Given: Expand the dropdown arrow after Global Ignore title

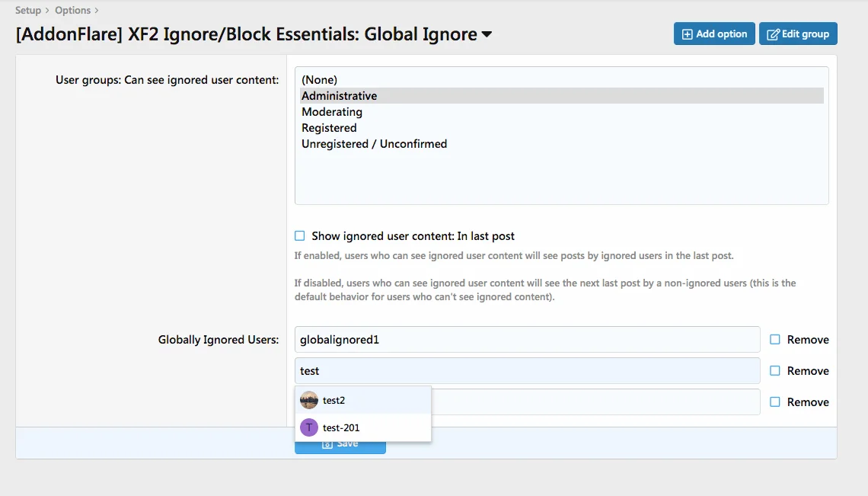Looking at the screenshot, I should 486,34.
